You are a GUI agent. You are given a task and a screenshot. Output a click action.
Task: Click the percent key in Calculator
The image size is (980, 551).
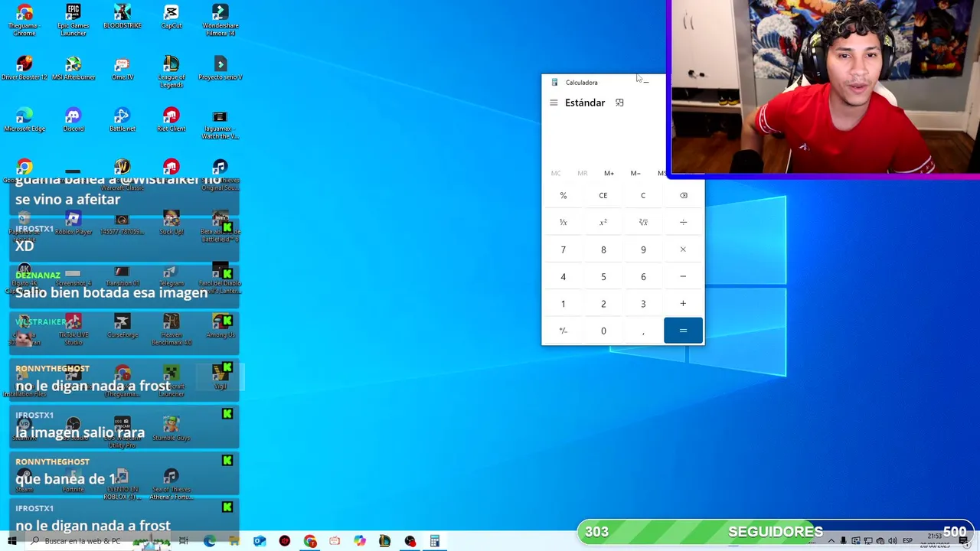click(563, 195)
